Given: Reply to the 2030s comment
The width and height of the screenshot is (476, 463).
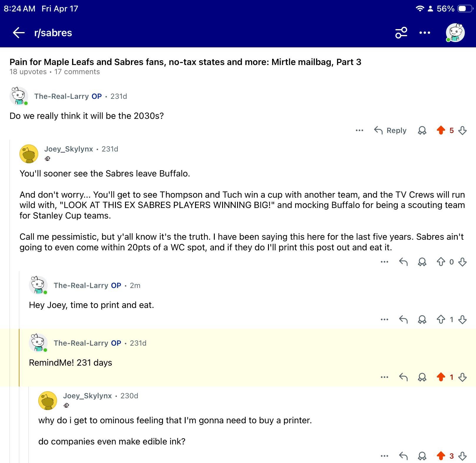Looking at the screenshot, I should [x=390, y=130].
